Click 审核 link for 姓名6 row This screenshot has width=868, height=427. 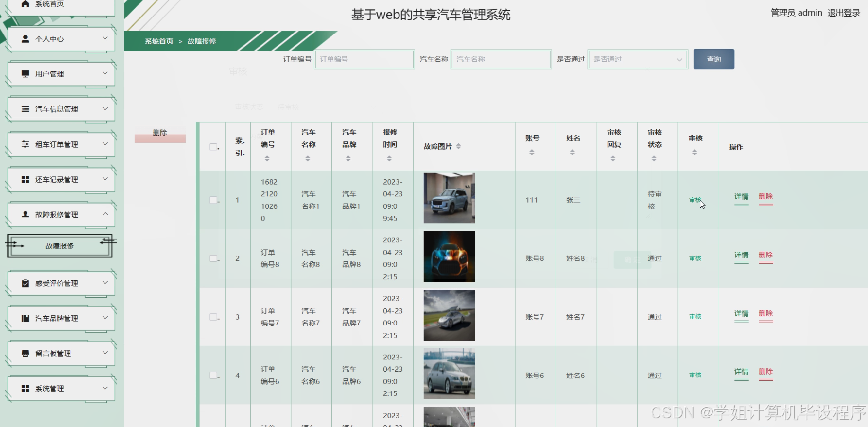695,375
